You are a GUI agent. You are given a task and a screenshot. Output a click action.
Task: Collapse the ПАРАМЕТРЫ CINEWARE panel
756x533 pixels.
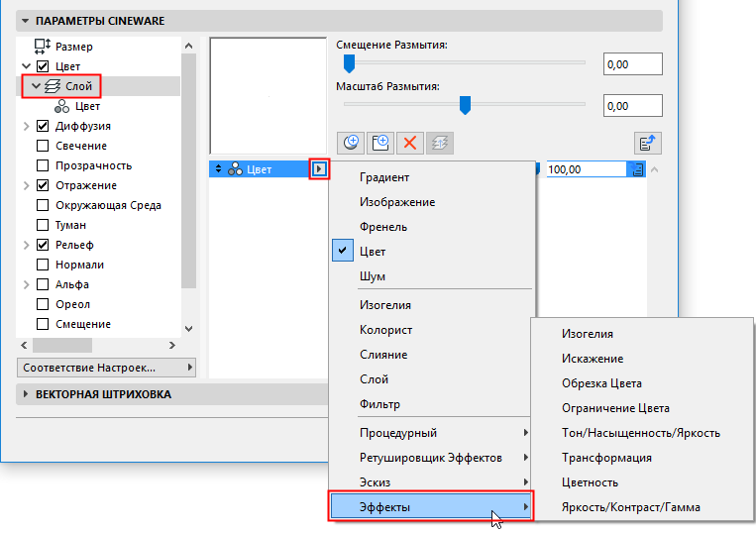click(25, 21)
